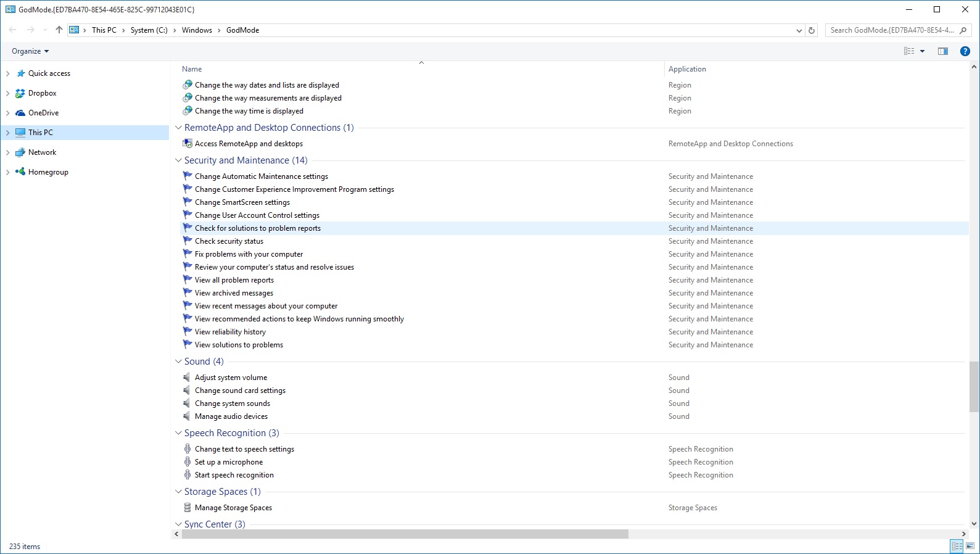980x554 pixels.
Task: Switch to large icons view in status bar
Action: click(x=970, y=546)
